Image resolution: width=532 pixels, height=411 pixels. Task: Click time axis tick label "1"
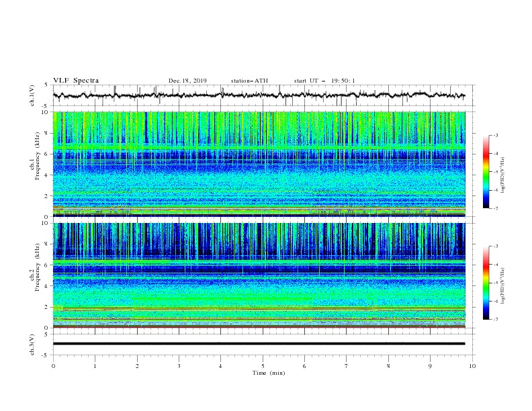(x=95, y=366)
